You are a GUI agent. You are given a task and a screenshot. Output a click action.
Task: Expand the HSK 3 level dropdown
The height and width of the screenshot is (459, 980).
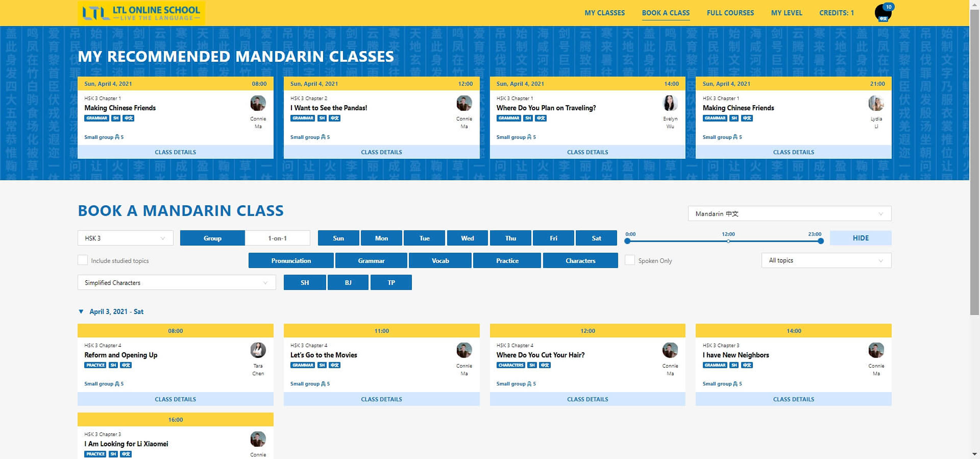[124, 238]
